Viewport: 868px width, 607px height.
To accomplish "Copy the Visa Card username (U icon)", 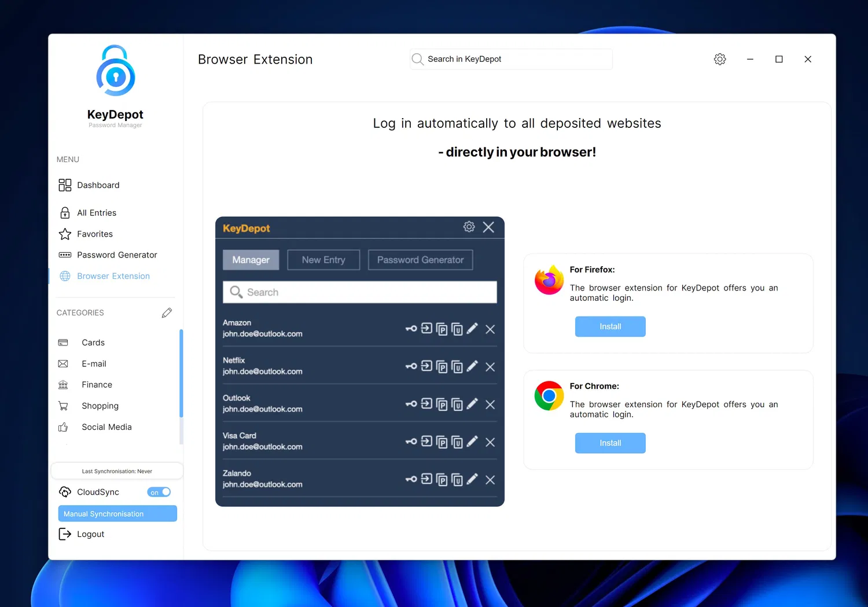I will (457, 442).
